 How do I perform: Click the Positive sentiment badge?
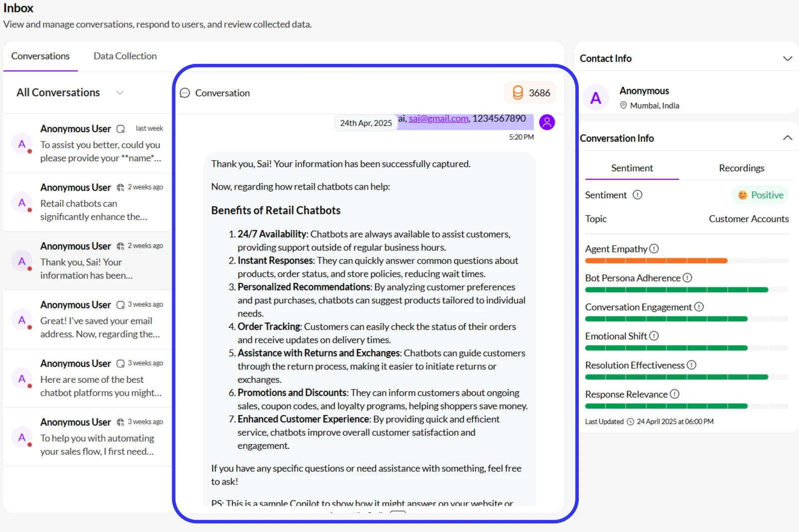coord(760,195)
